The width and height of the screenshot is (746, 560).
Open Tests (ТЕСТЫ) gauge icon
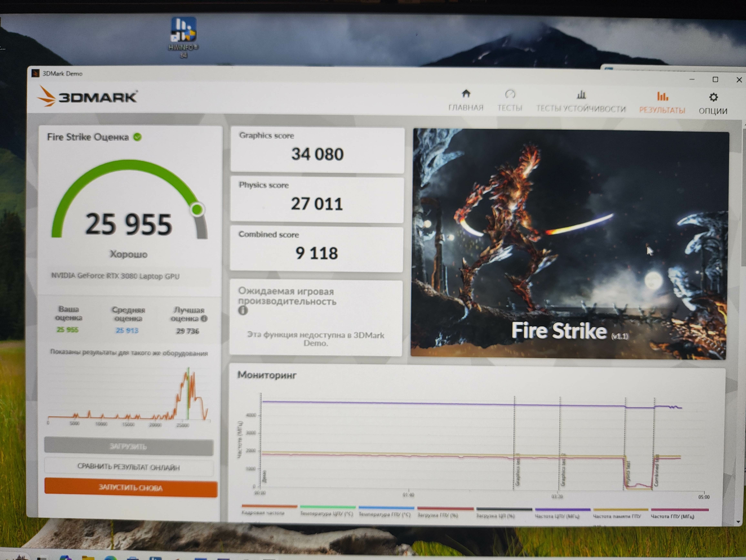point(510,94)
